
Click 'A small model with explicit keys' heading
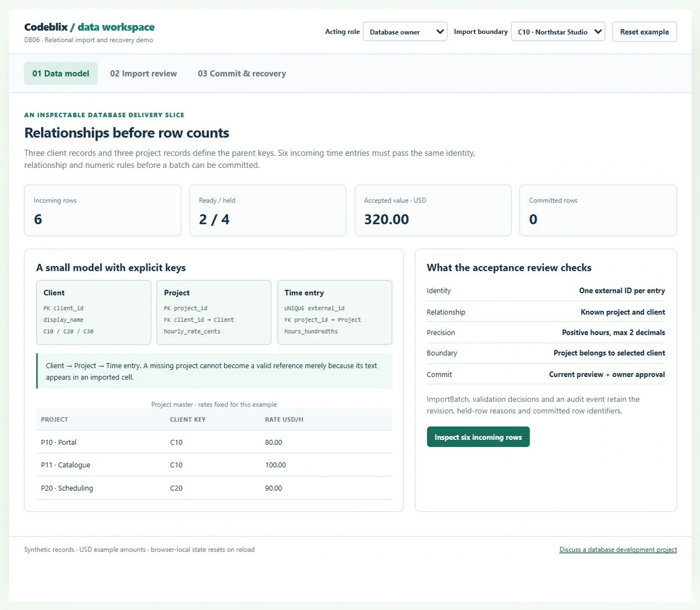(111, 268)
